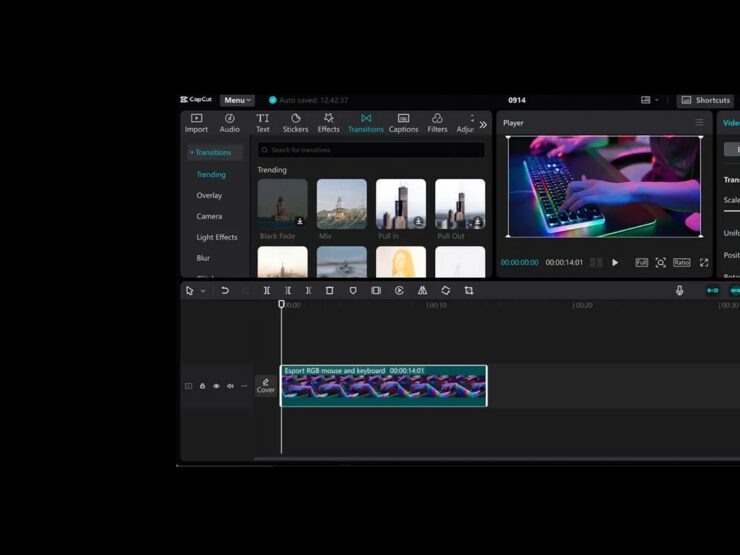The image size is (740, 555).
Task: Open the Shortcuts panel
Action: 706,100
